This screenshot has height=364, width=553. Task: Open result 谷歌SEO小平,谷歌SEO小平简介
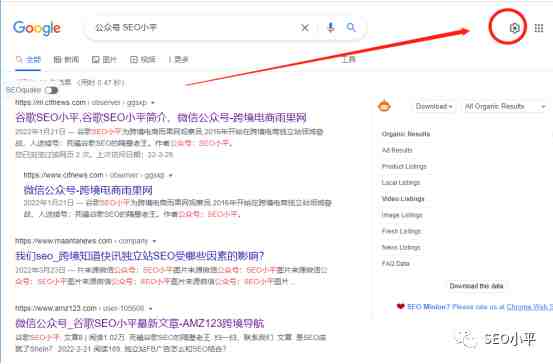(x=161, y=117)
